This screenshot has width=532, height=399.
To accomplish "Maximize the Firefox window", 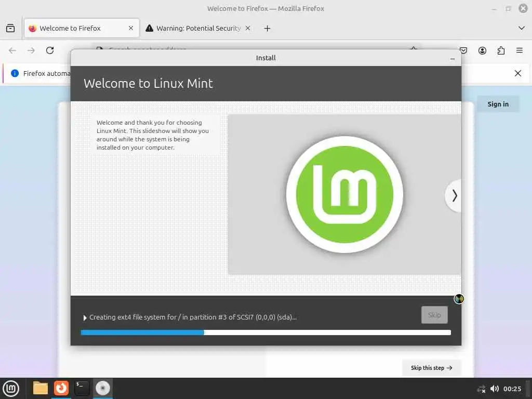I will point(508,9).
